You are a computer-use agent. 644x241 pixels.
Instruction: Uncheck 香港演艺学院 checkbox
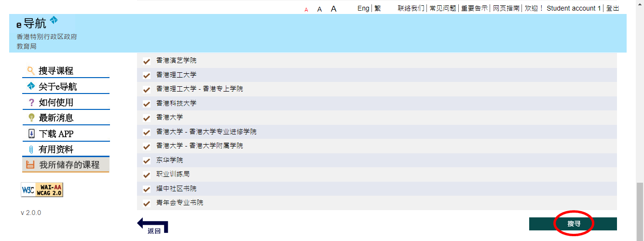[x=147, y=61]
